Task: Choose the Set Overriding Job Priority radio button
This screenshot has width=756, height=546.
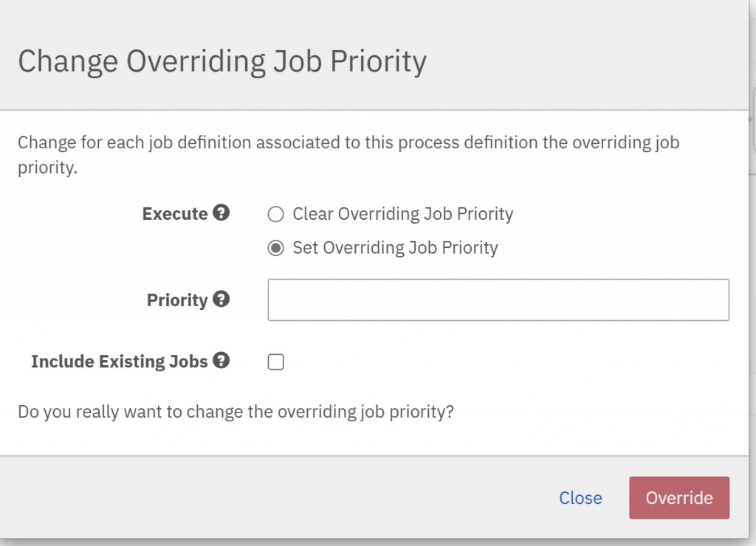Action: coord(275,248)
